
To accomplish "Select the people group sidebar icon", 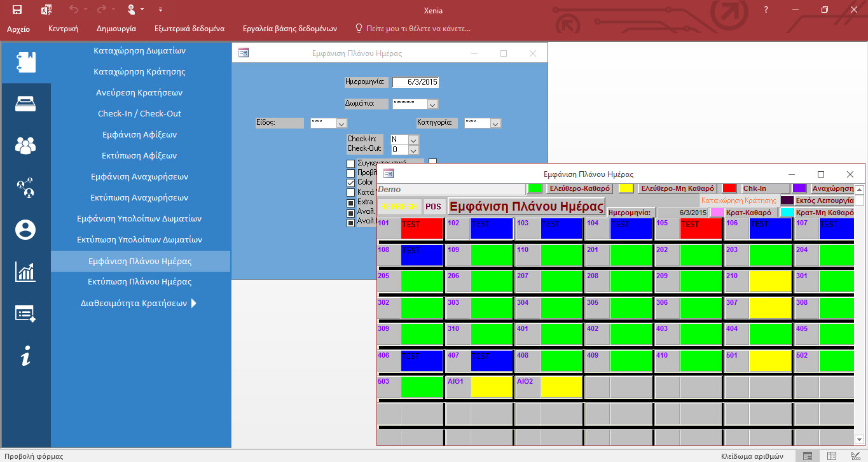I will [25, 146].
